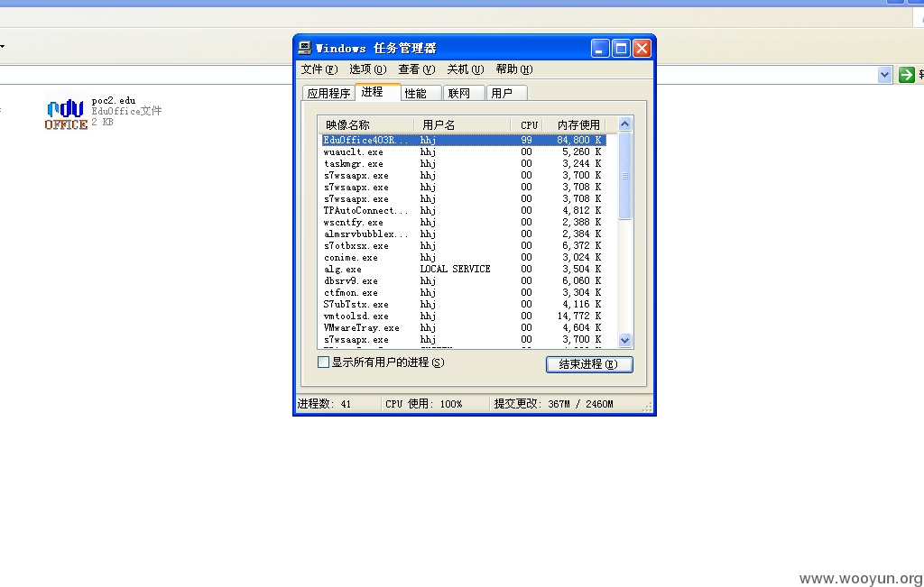Viewport: 924px width, 587px height.
Task: Click the process list scroll up arrow
Action: tap(624, 124)
